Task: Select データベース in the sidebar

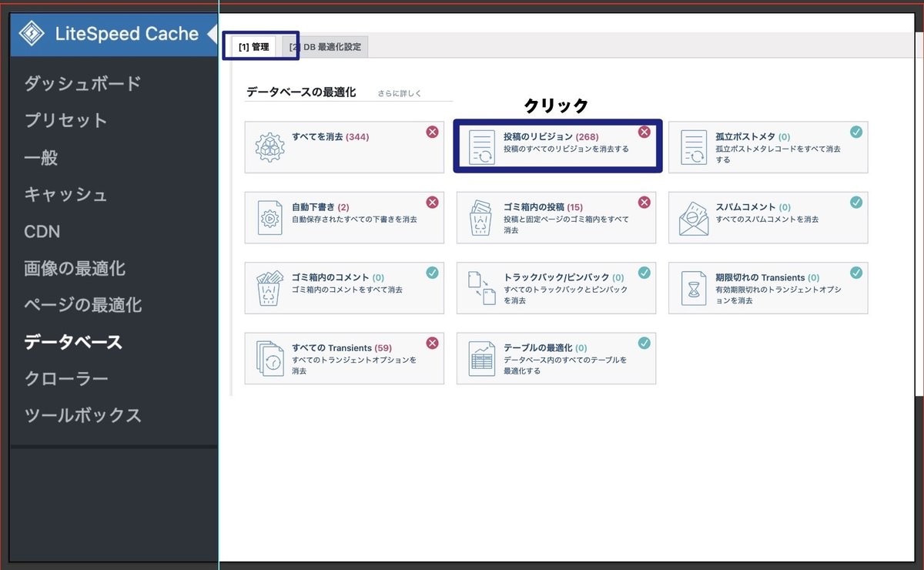Action: (73, 342)
